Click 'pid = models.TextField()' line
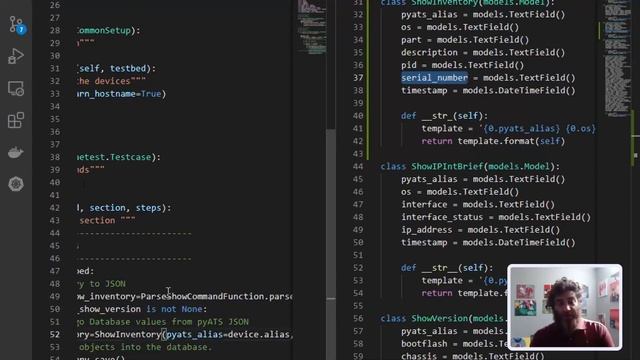Viewport: 640px width, 360px height. pyautogui.click(x=462, y=65)
